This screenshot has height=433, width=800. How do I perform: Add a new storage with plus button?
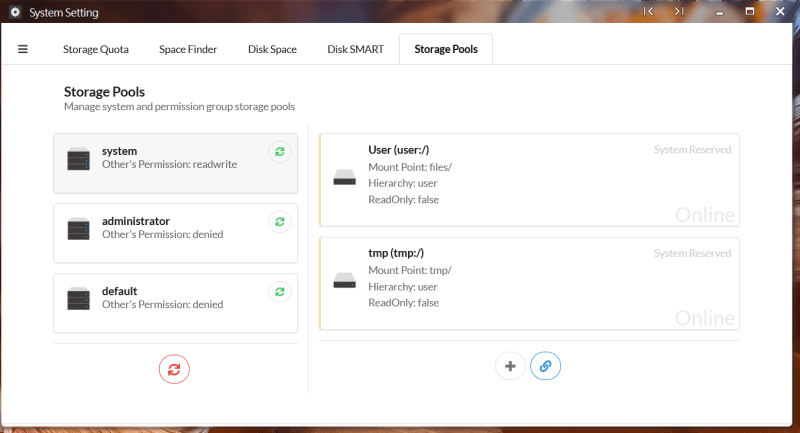[x=510, y=366]
